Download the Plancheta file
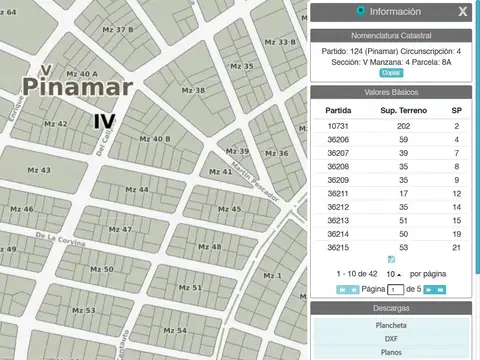 [391, 325]
